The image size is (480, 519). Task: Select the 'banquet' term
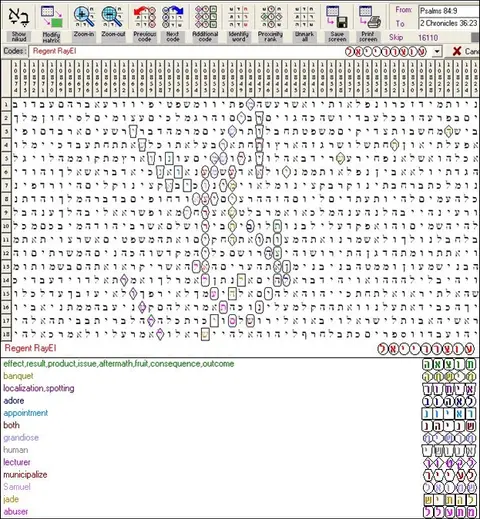coord(18,376)
